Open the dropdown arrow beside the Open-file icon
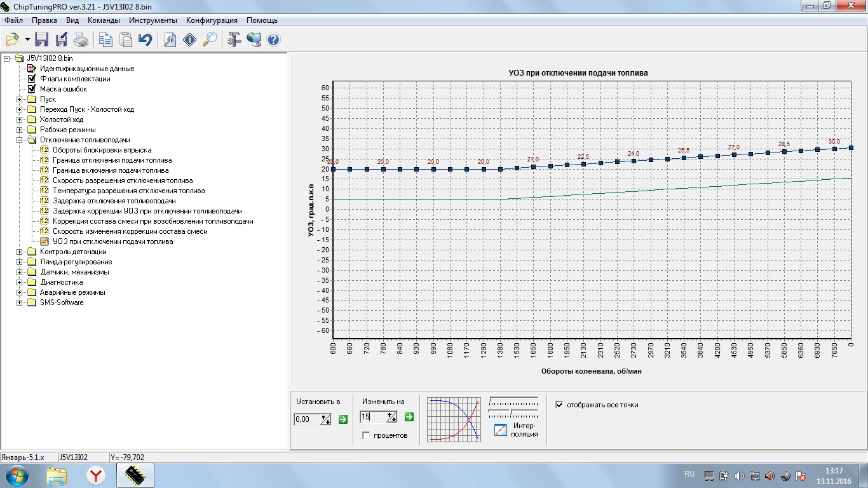 27,40
